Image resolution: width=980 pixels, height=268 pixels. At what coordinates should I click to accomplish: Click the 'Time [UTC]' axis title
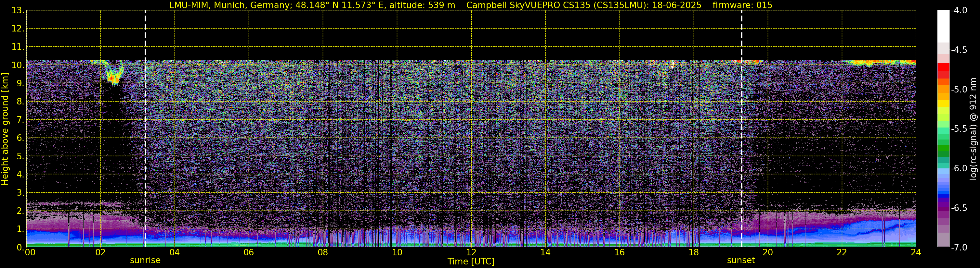pos(471,262)
